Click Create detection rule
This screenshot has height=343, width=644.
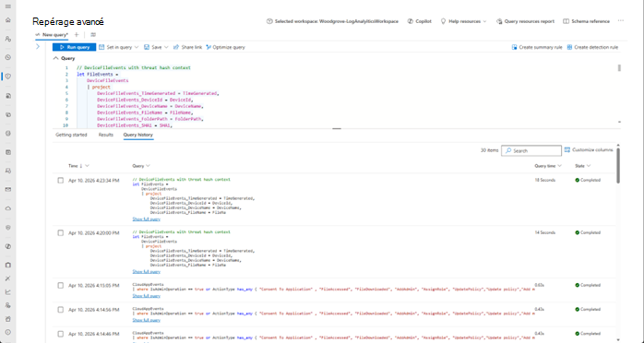592,47
